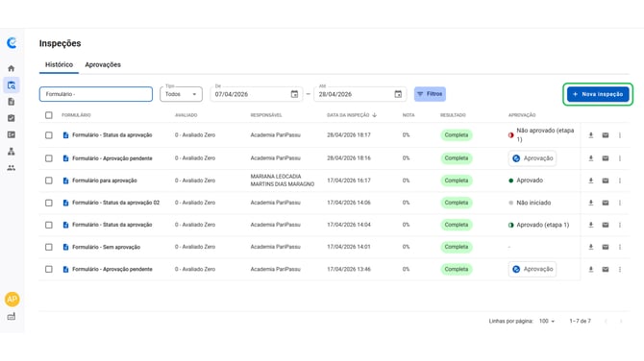Screen dimensions: 644x361
Task: Email the inspection dated 28/04/2026 18:17
Action: pyautogui.click(x=606, y=135)
